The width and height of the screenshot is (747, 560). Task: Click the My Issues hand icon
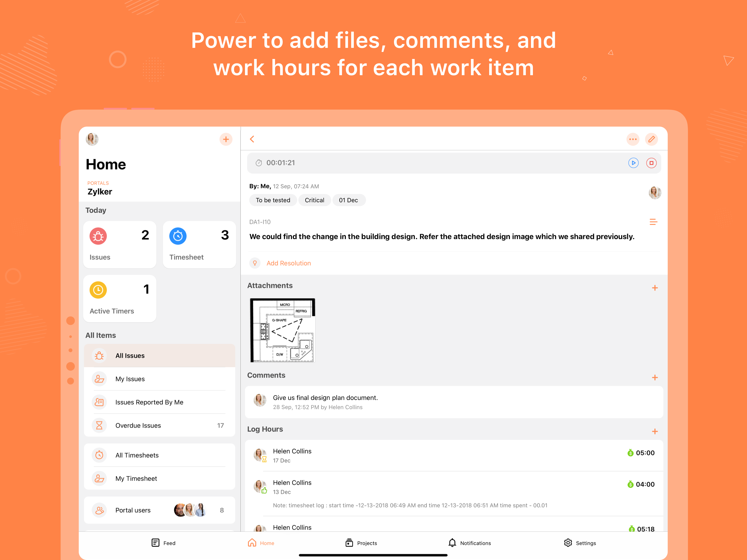coord(99,379)
